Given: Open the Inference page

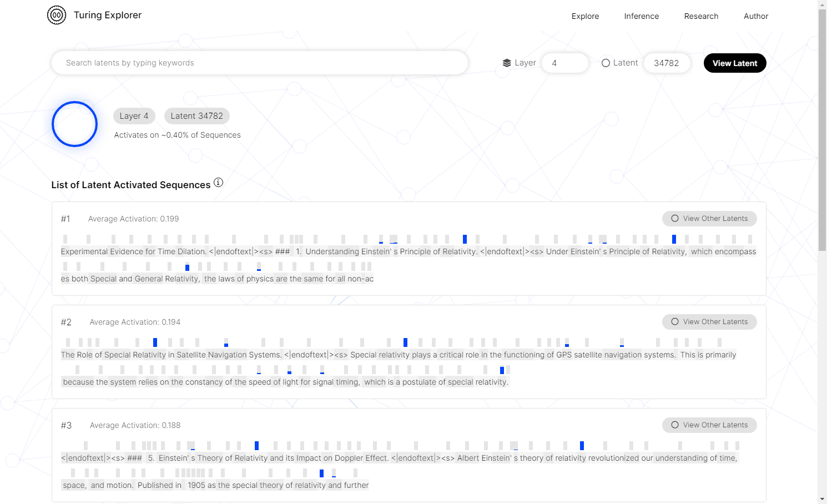Looking at the screenshot, I should click(x=641, y=16).
